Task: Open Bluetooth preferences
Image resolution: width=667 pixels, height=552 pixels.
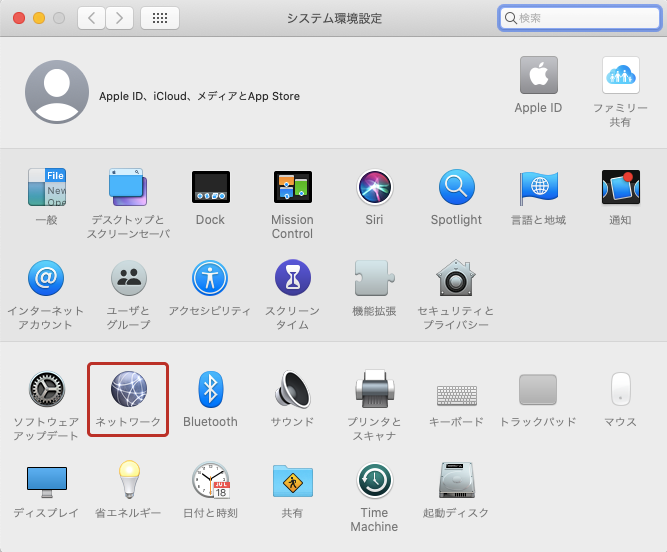Action: click(x=211, y=389)
